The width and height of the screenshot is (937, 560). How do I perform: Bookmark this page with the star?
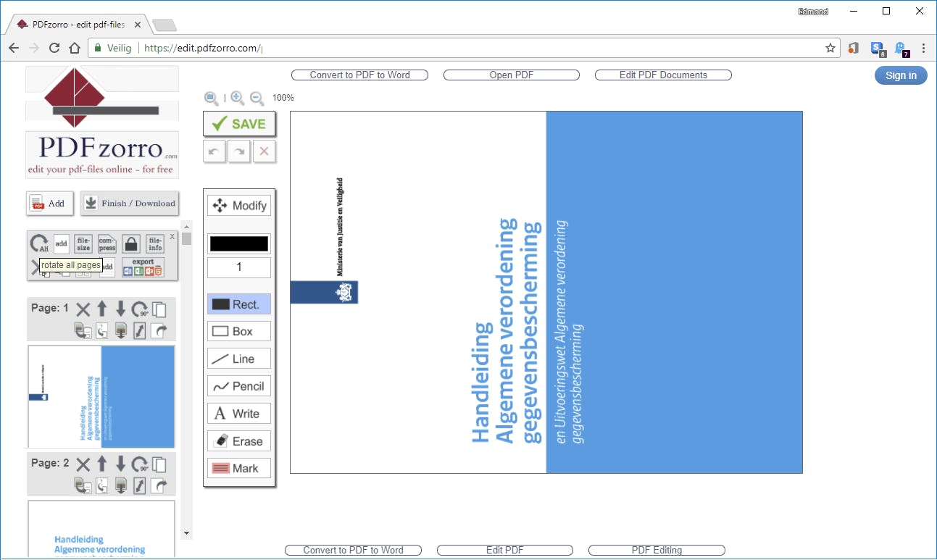830,48
